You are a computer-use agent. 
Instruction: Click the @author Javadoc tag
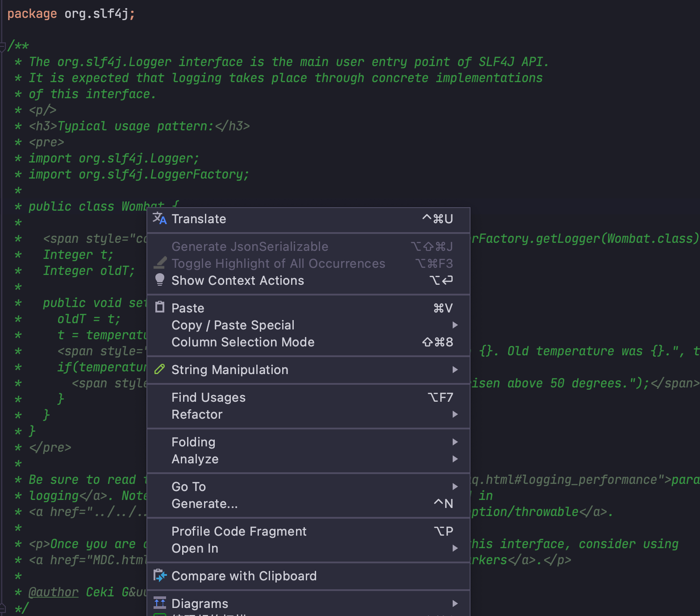pos(54,592)
